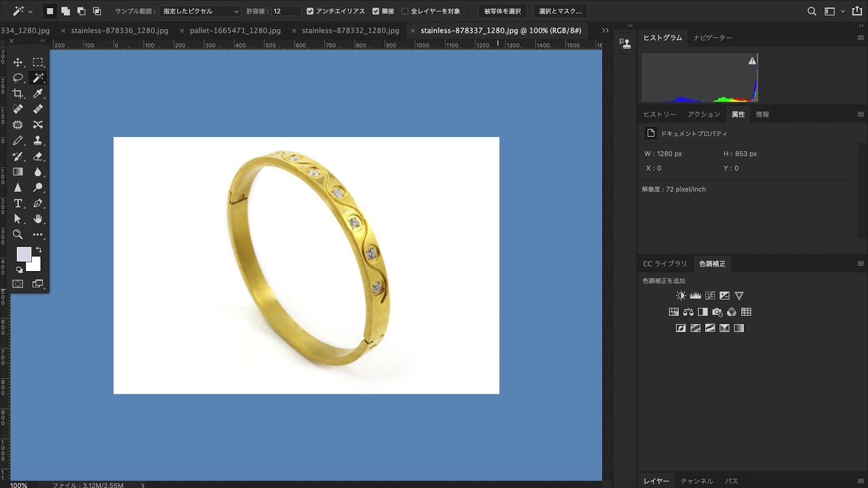The height and width of the screenshot is (488, 868).
Task: Open the ヒストグラム panel menu
Action: coord(861,38)
